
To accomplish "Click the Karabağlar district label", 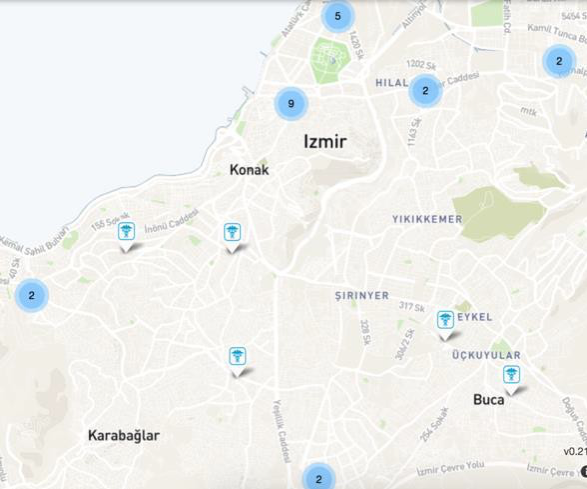I will coord(124,435).
